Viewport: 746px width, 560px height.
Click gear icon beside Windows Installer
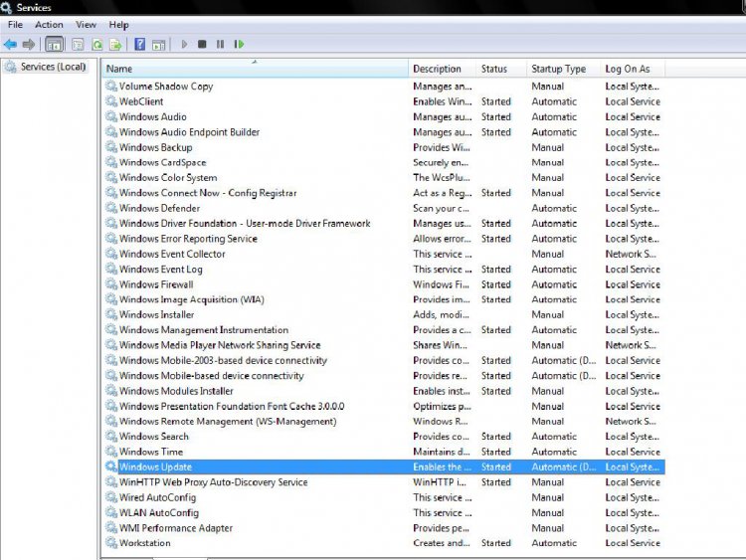click(x=111, y=314)
